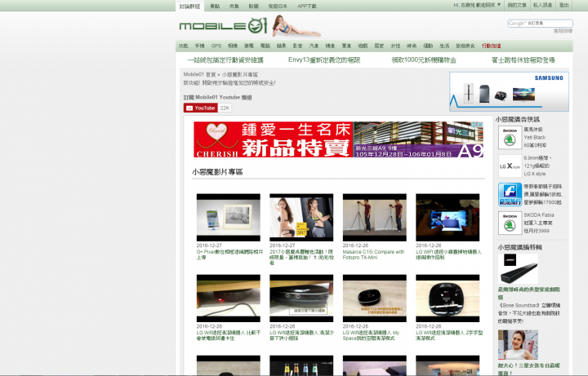Open the 貼圖 top tab
Image resolution: width=588 pixels, height=376 pixels.
pyautogui.click(x=253, y=6)
